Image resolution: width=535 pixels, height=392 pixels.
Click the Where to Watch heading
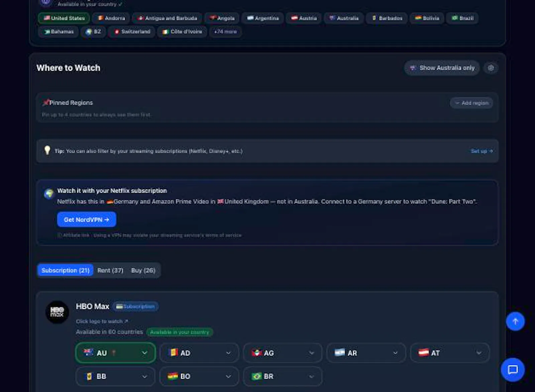point(68,68)
